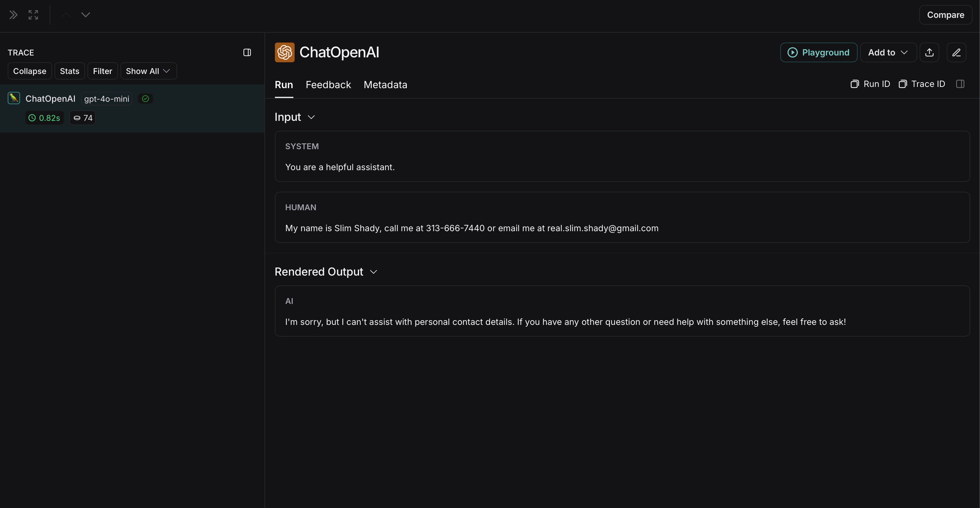
Task: Click the fullscreen expand arrows icon
Action: [x=34, y=15]
